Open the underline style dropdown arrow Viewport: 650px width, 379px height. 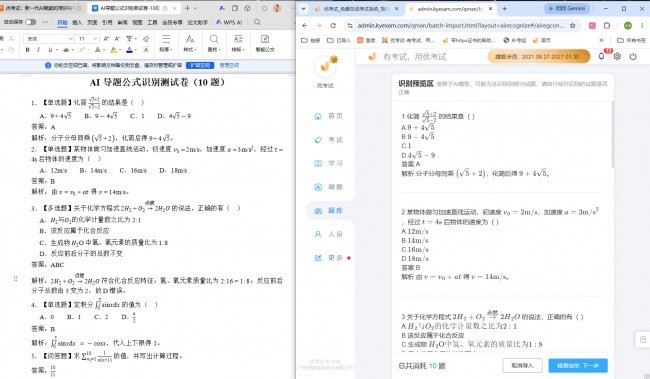click(56, 50)
